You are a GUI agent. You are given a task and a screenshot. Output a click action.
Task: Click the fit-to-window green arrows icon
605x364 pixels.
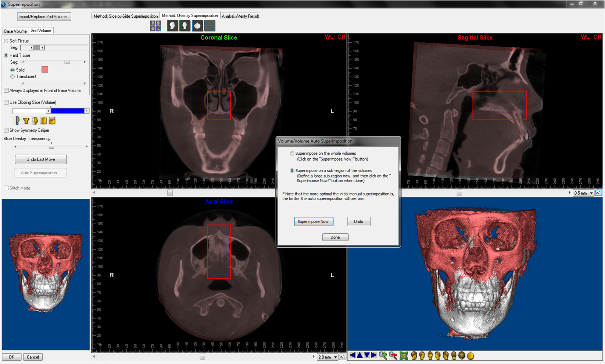pos(403,355)
